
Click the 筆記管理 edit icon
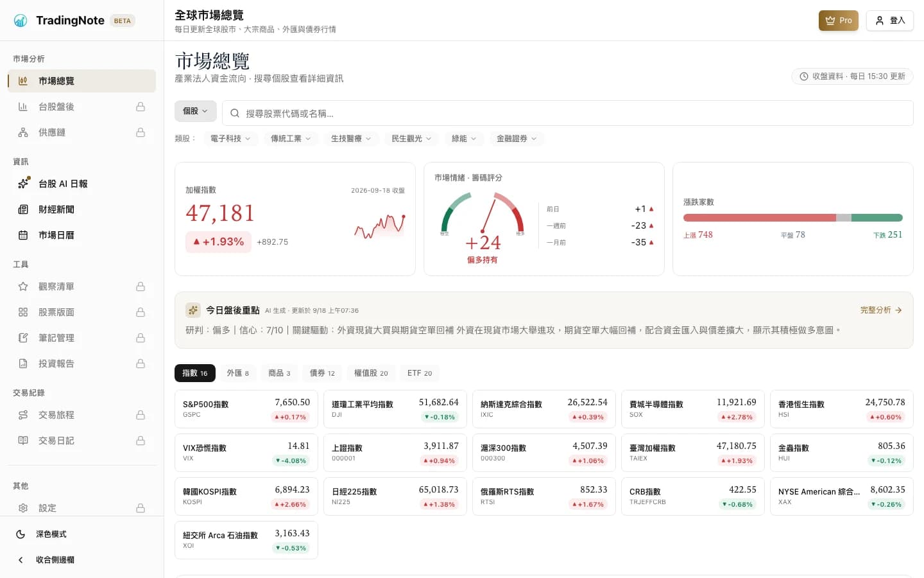[23, 338]
